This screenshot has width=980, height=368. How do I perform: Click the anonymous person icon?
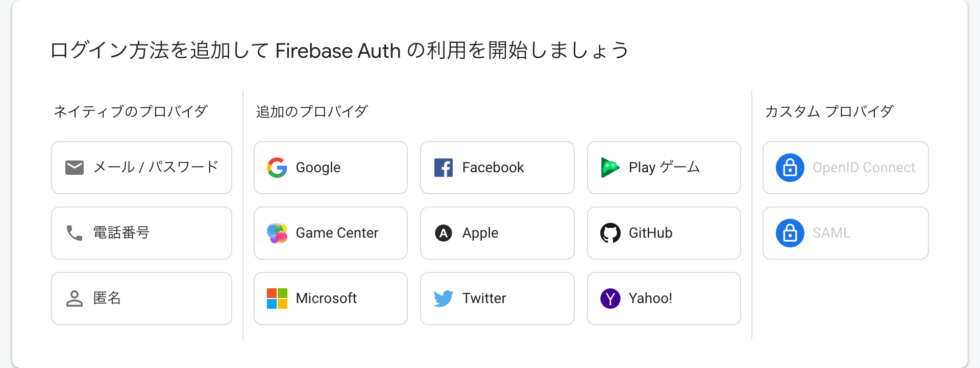click(75, 298)
